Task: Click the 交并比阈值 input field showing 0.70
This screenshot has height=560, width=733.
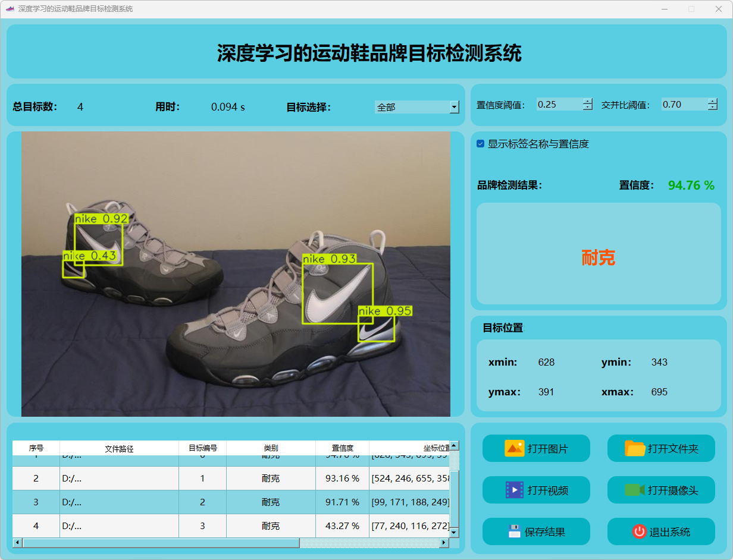Action: [685, 104]
